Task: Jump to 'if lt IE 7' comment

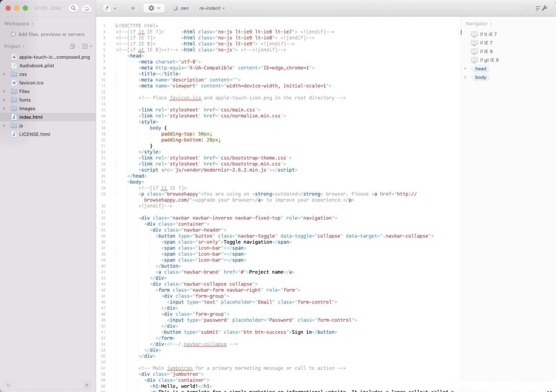Action: click(488, 34)
